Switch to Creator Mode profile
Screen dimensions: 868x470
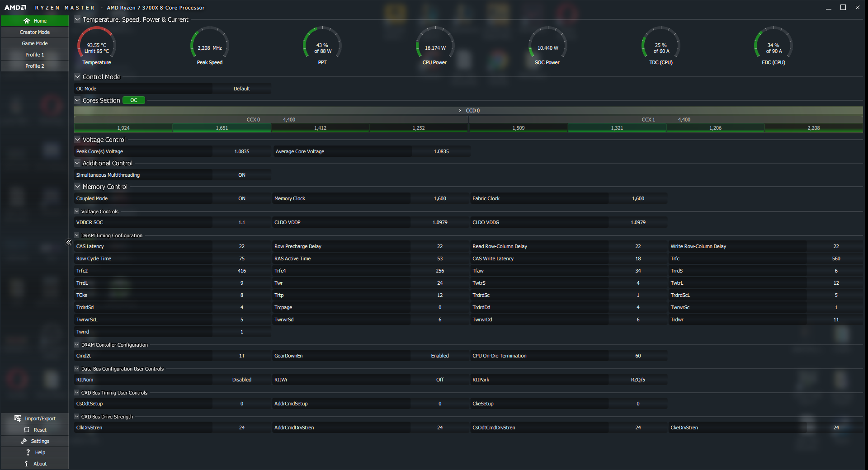tap(35, 32)
